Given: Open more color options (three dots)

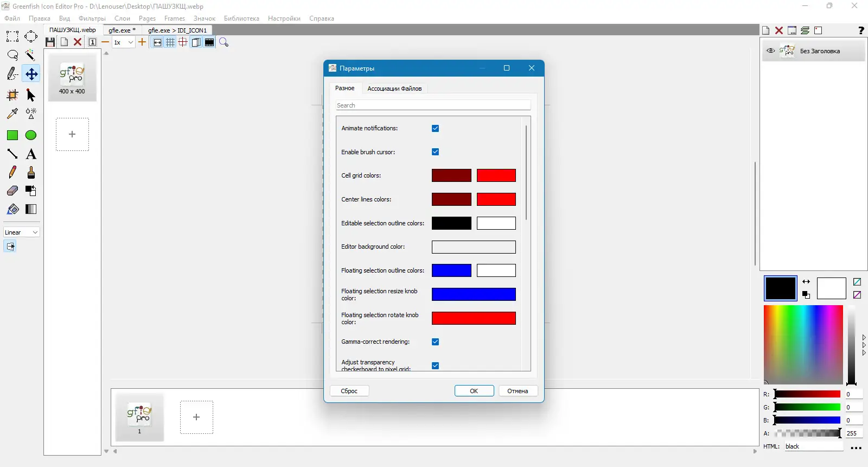Looking at the screenshot, I should point(856,448).
